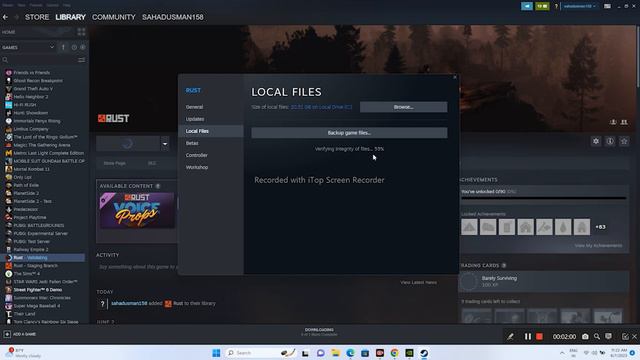This screenshot has height=360, width=640.
Task: Take a screenshot with the recorder camera icon
Action: [x=585, y=337]
